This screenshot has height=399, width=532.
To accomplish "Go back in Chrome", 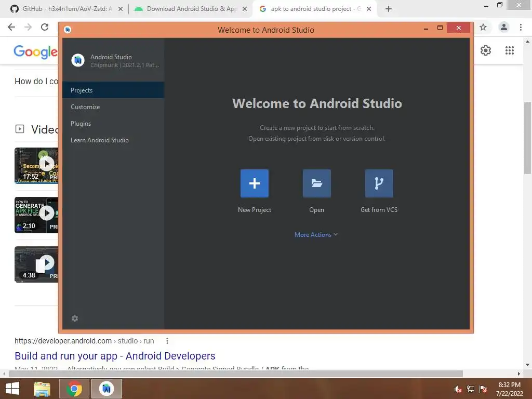I will pyautogui.click(x=11, y=27).
